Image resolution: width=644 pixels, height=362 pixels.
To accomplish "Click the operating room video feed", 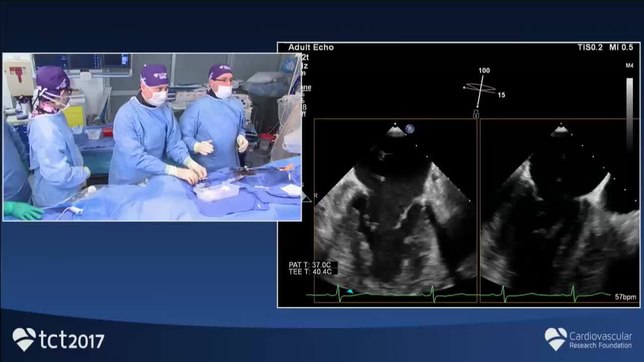I will pos(152,137).
